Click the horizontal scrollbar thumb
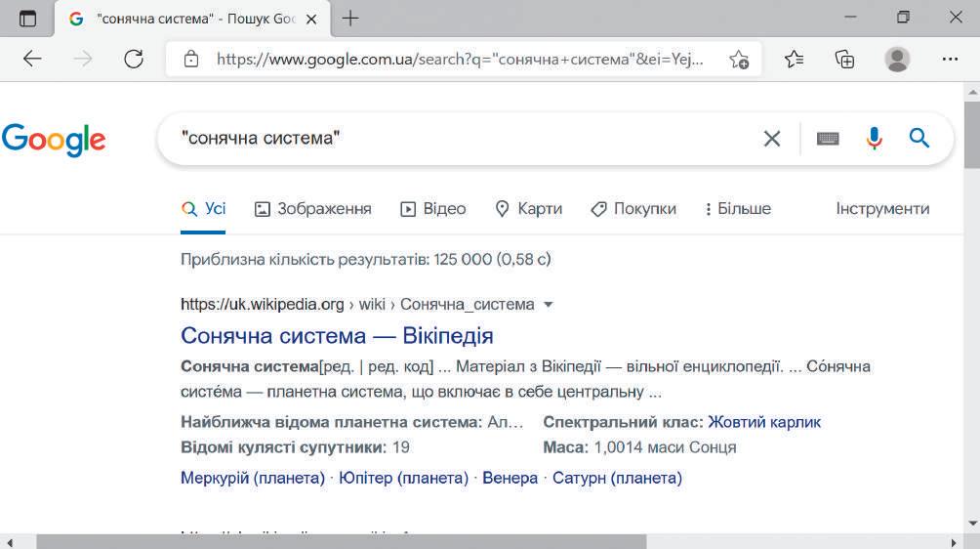Viewport: 980px width, 549px height. click(342, 541)
